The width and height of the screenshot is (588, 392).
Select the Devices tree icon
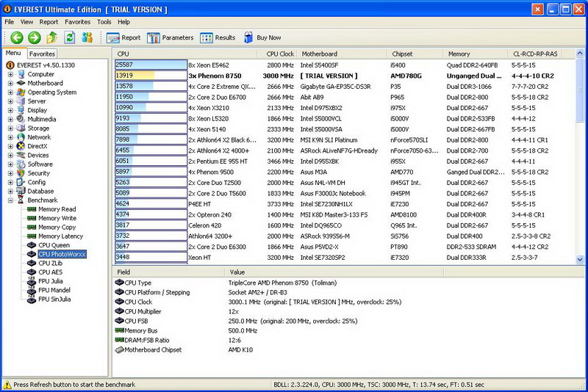pos(21,155)
